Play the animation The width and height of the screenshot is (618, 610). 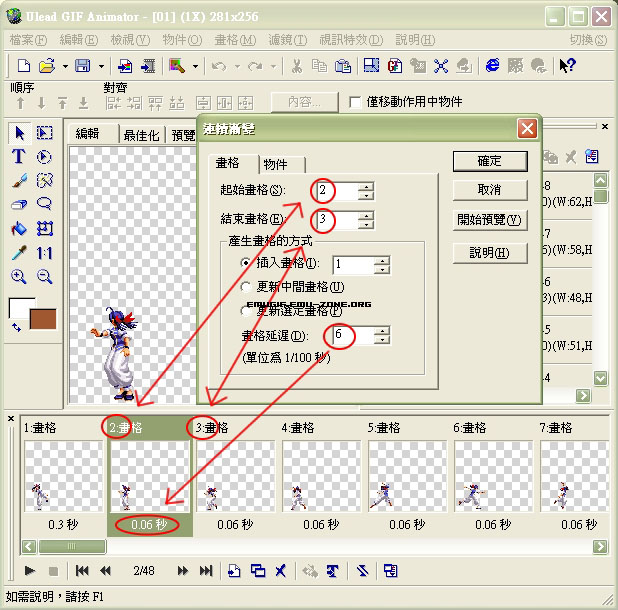pos(30,570)
